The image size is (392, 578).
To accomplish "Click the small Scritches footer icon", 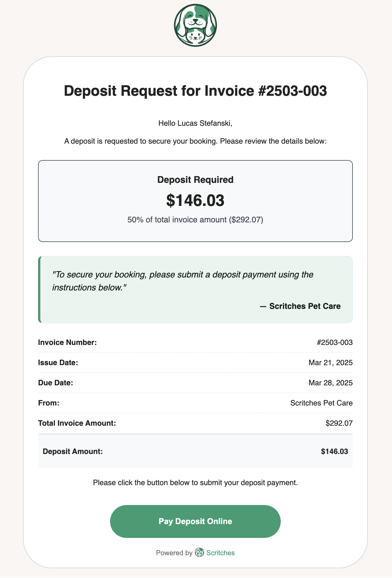I will [x=199, y=553].
